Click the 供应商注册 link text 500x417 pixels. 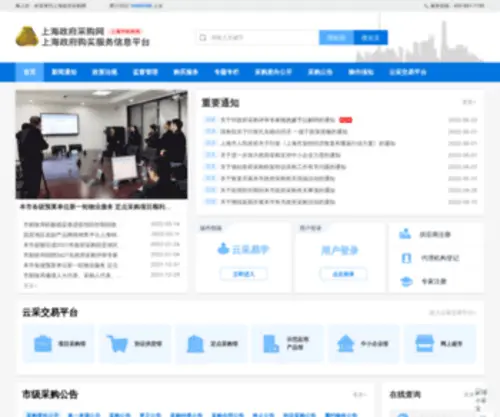[435, 234]
